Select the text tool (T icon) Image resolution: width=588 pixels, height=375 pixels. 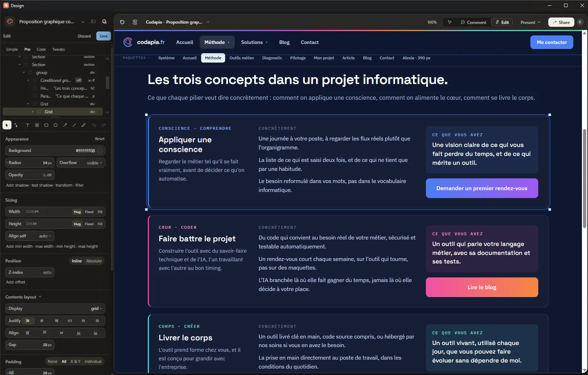pos(28,125)
